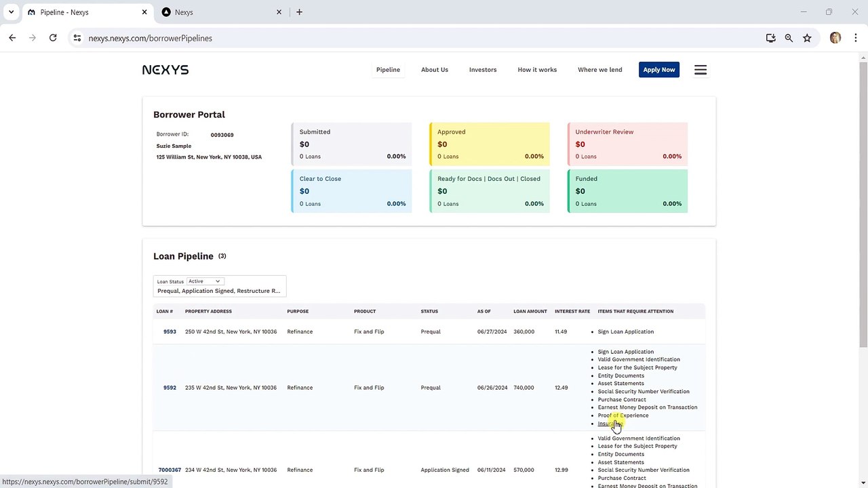Open the Pipeline nav item
The width and height of the screenshot is (868, 488).
[x=388, y=70]
